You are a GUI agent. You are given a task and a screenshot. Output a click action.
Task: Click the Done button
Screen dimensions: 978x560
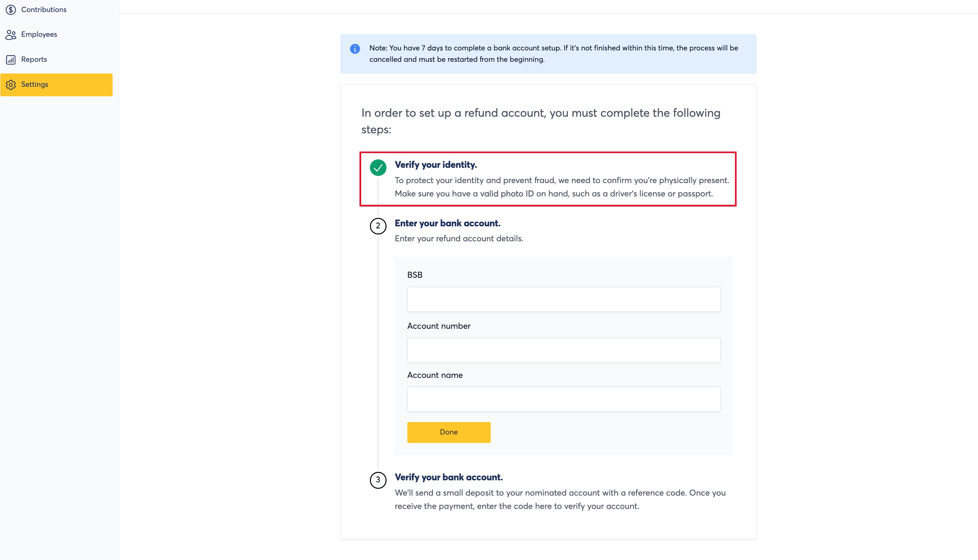[449, 432]
